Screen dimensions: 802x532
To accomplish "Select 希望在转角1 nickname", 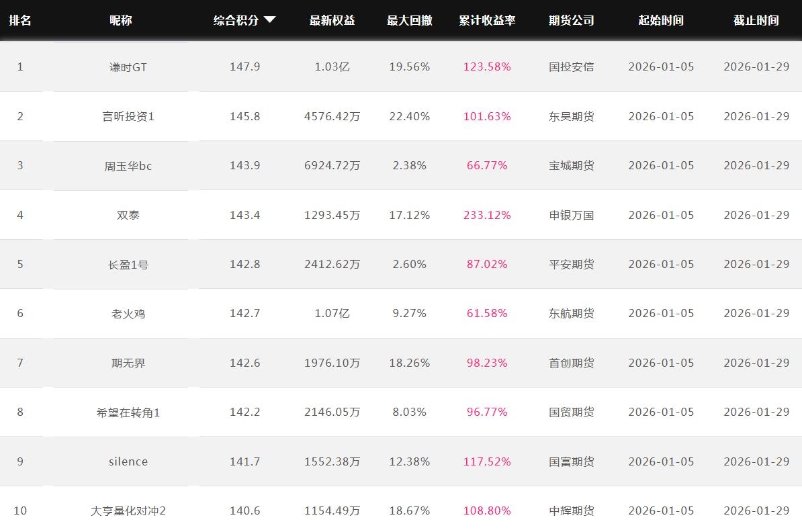I will coord(128,412).
